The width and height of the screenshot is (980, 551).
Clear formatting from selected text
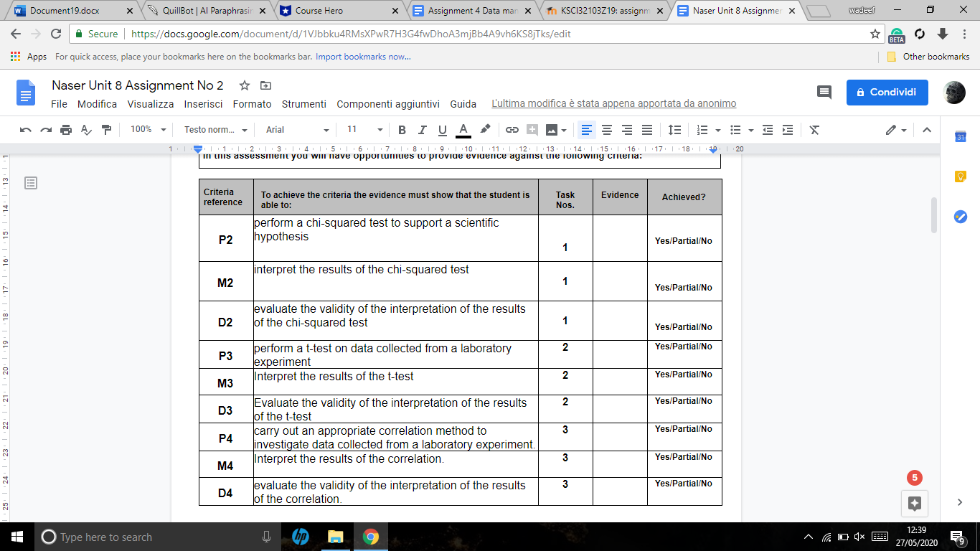pyautogui.click(x=814, y=130)
